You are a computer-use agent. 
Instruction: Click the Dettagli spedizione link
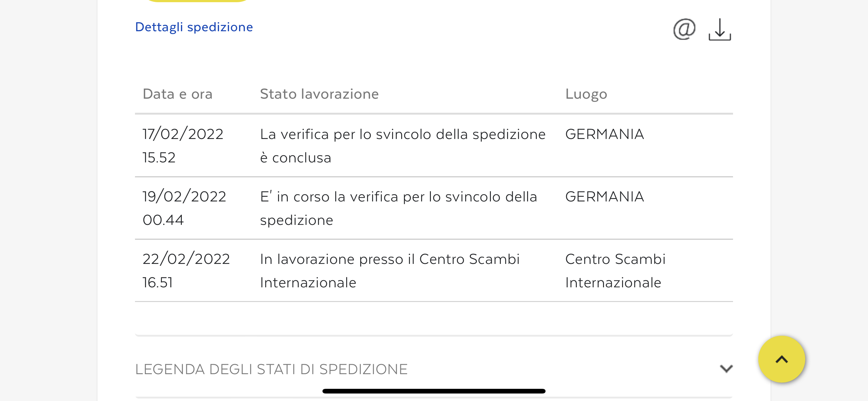(194, 27)
